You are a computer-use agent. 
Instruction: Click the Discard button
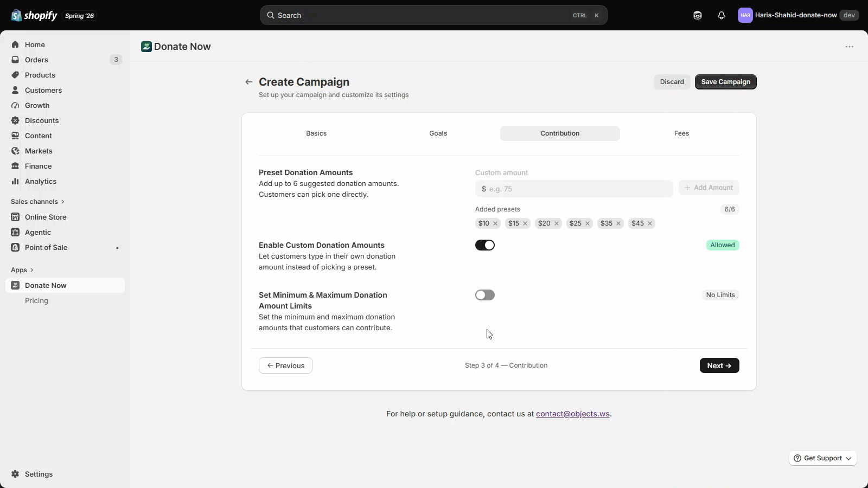(x=672, y=82)
